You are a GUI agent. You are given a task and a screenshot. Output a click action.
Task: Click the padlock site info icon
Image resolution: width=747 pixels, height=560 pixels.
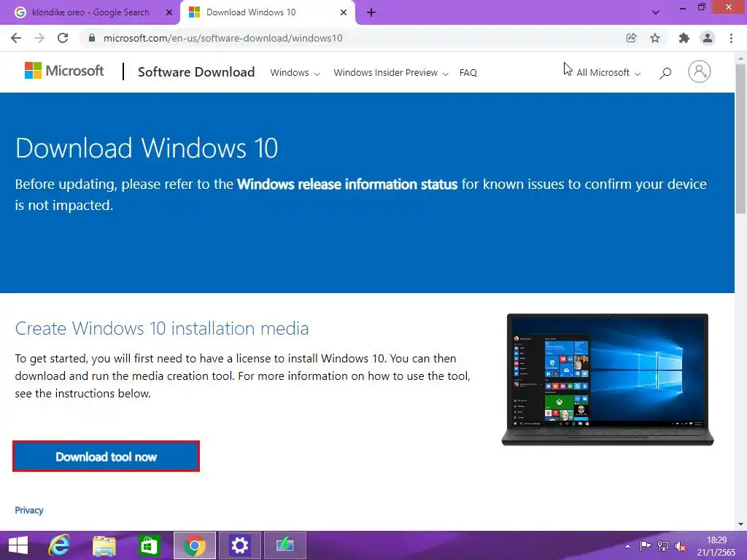(92, 38)
